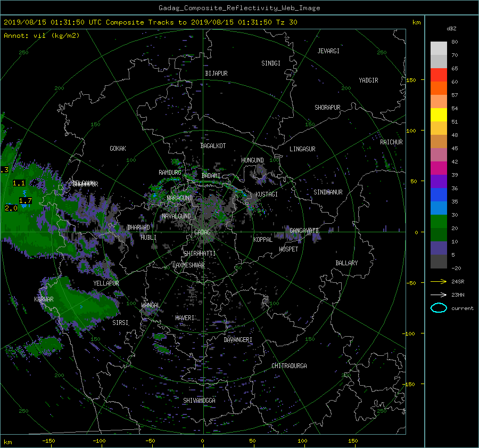Select the RAICHUR label on map

coord(391,142)
